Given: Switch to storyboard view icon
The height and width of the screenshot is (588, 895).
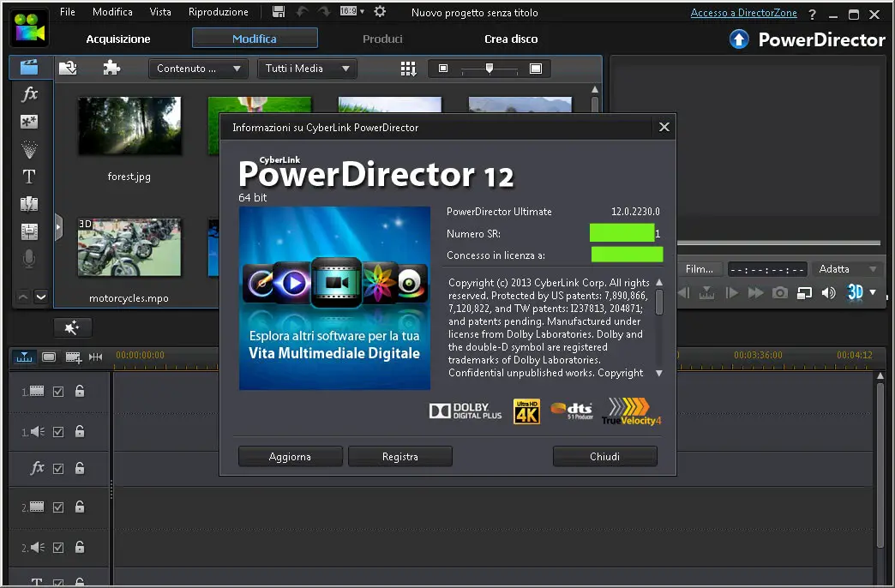Looking at the screenshot, I should point(49,357).
